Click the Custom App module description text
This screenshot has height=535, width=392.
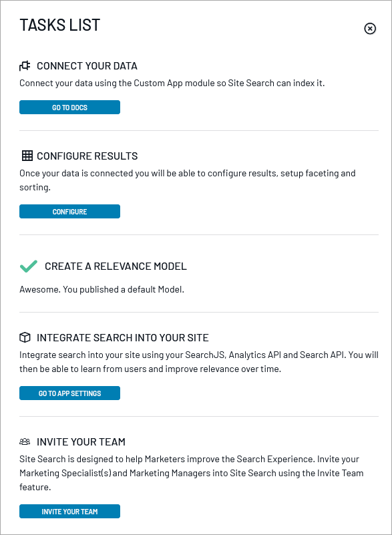(x=172, y=83)
